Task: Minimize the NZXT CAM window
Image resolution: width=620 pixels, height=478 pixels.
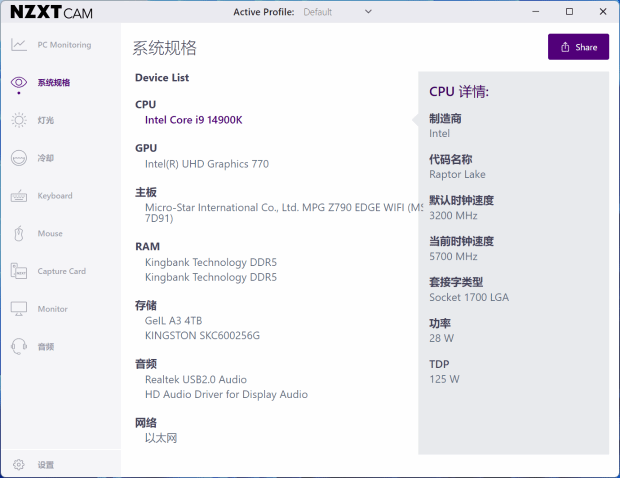Action: point(535,11)
